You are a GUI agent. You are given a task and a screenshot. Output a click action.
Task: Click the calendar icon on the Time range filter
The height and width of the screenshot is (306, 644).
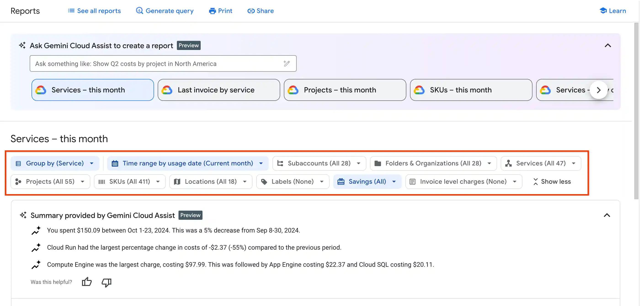pos(115,163)
